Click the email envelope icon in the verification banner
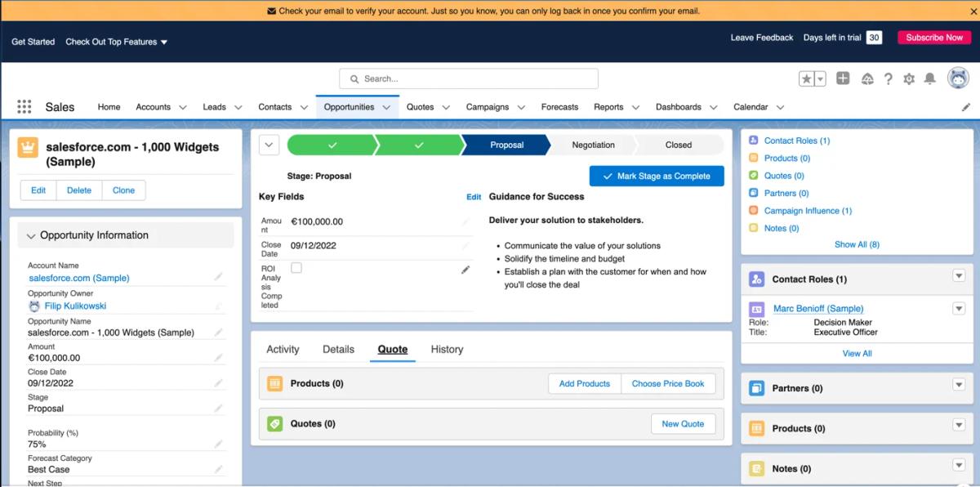Viewport: 980px width, 487px height. [x=272, y=11]
